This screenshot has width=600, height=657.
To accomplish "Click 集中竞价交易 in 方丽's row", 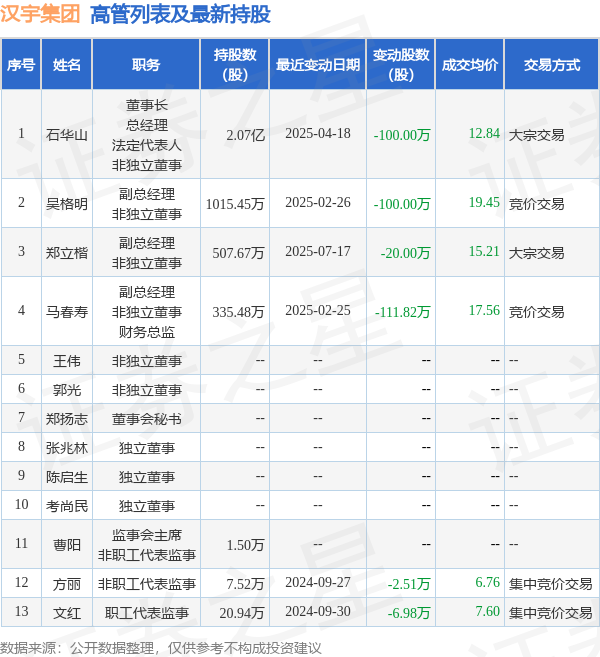I will click(x=551, y=584).
